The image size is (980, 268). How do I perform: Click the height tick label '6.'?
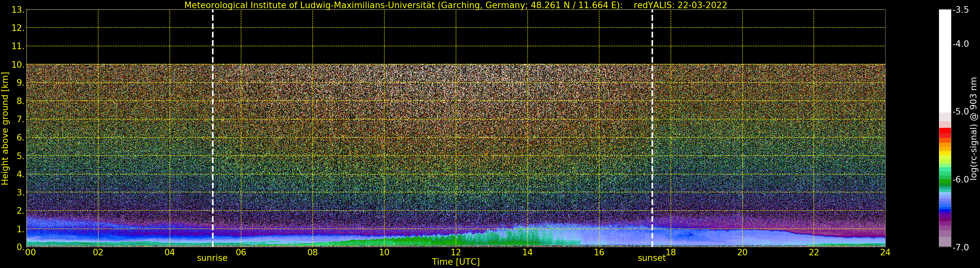point(21,138)
